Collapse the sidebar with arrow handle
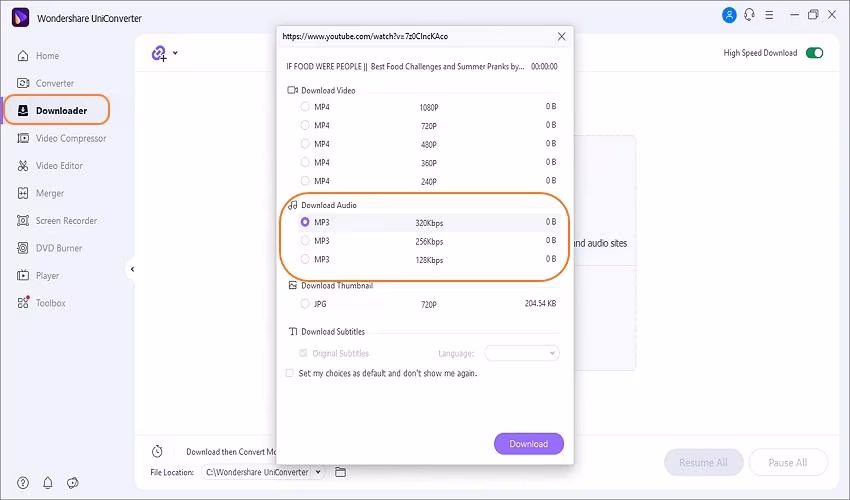 [132, 268]
